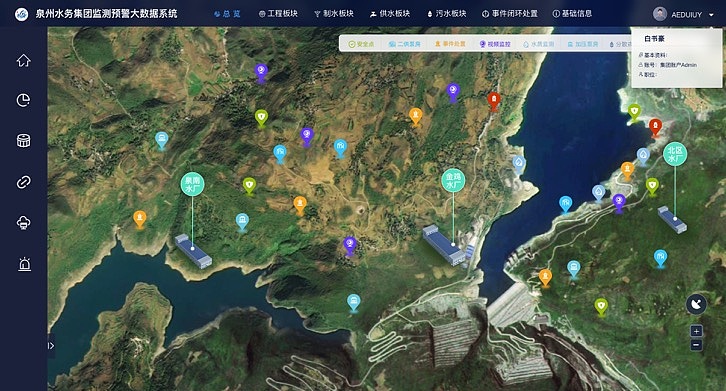Open the 基础信息 menu
This screenshot has height=391, width=726.
pyautogui.click(x=572, y=14)
